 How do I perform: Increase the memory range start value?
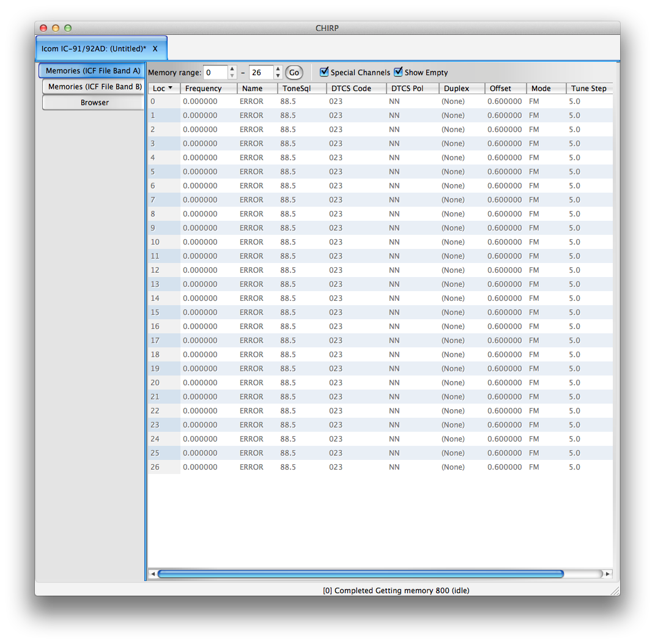click(232, 69)
